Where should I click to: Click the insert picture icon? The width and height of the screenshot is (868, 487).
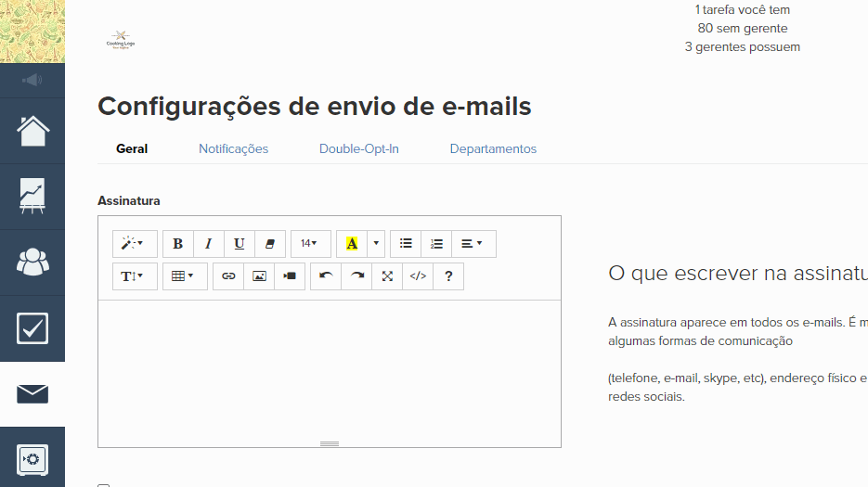[259, 276]
